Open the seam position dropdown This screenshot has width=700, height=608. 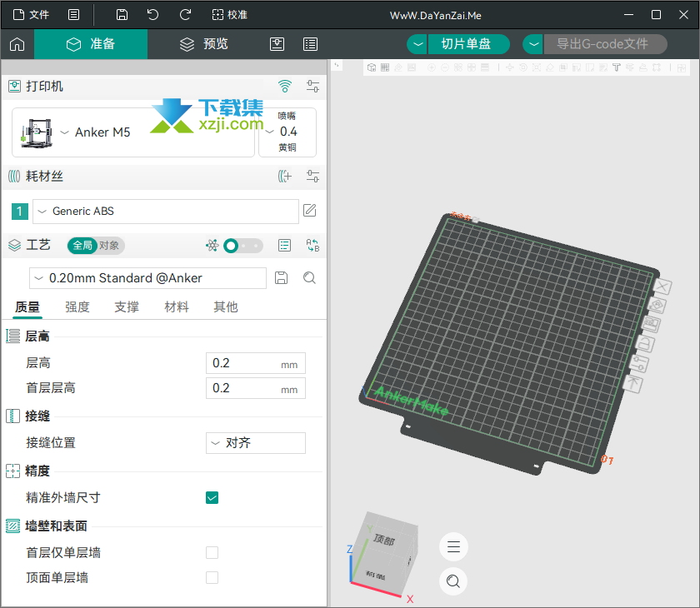(255, 443)
